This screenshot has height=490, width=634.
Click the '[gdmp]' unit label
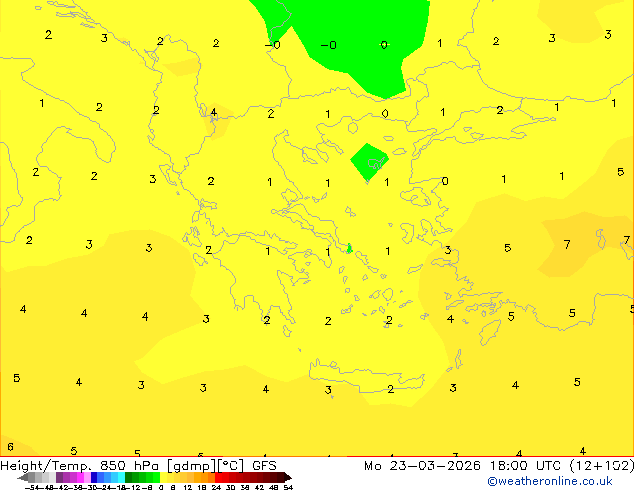[x=191, y=466]
